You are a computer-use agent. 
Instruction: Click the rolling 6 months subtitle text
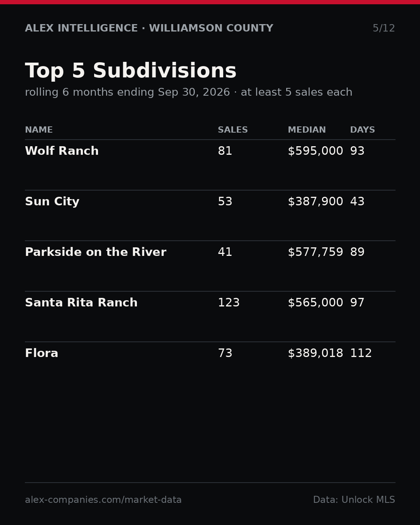tap(189, 93)
